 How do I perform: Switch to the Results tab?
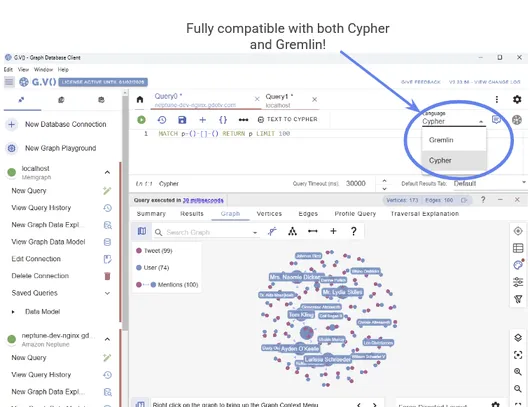point(192,214)
